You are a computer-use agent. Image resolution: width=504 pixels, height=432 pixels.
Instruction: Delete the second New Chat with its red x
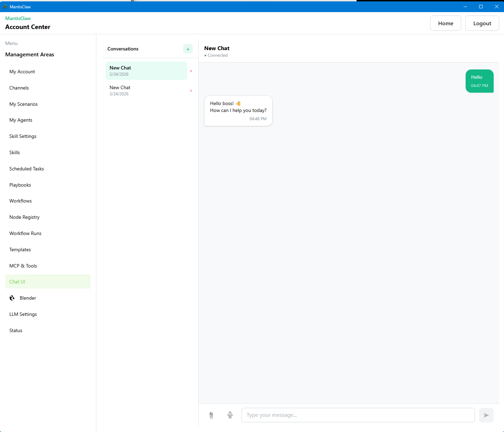(191, 91)
